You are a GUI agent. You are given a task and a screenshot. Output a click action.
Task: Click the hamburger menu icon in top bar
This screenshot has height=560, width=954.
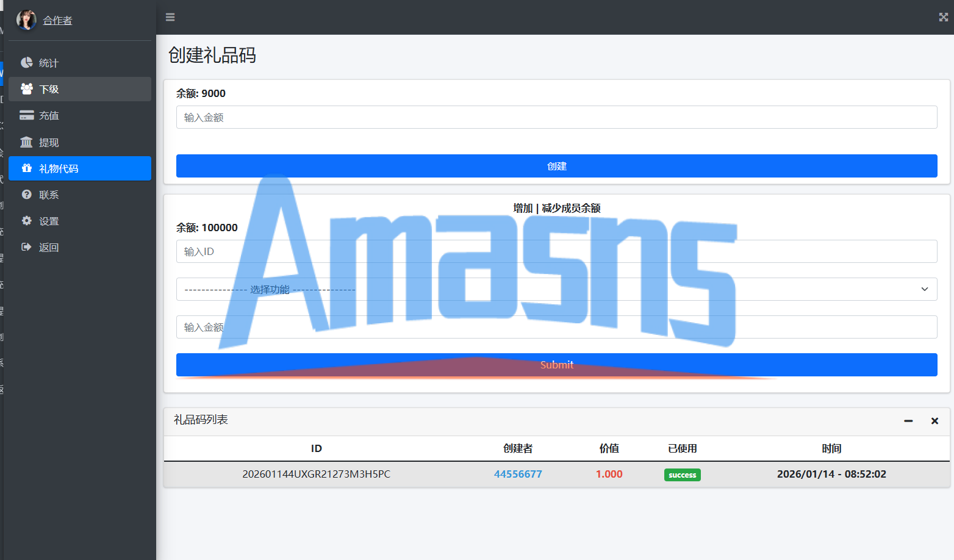pos(170,17)
